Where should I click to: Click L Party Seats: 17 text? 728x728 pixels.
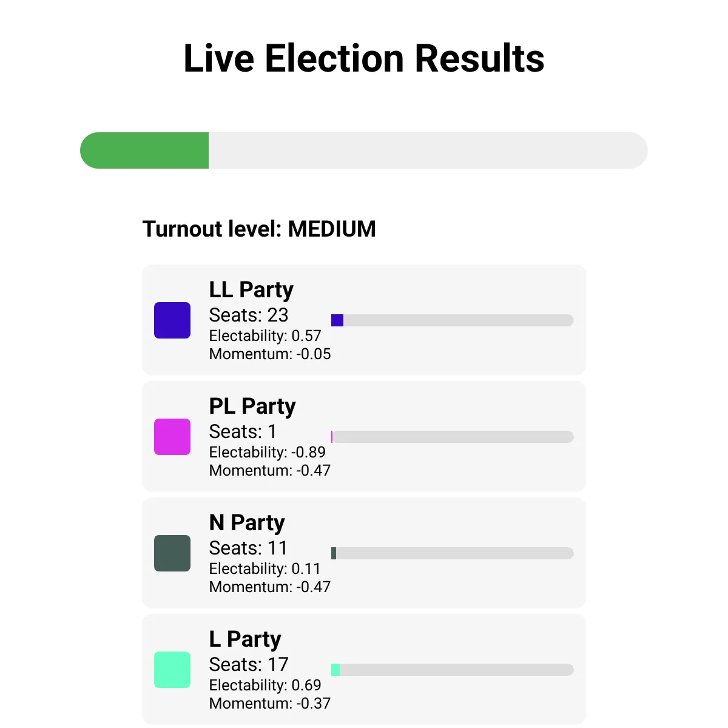click(x=249, y=665)
